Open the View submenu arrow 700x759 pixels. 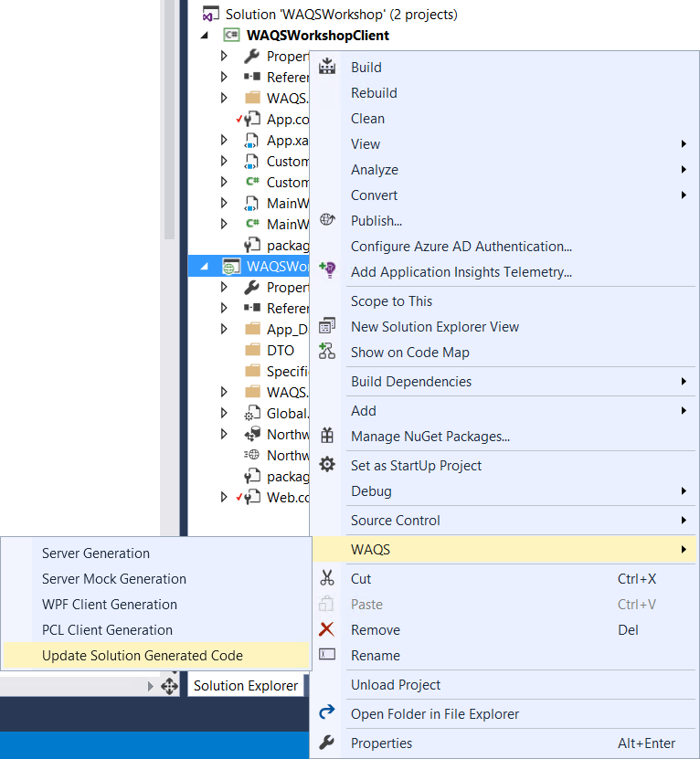click(684, 143)
